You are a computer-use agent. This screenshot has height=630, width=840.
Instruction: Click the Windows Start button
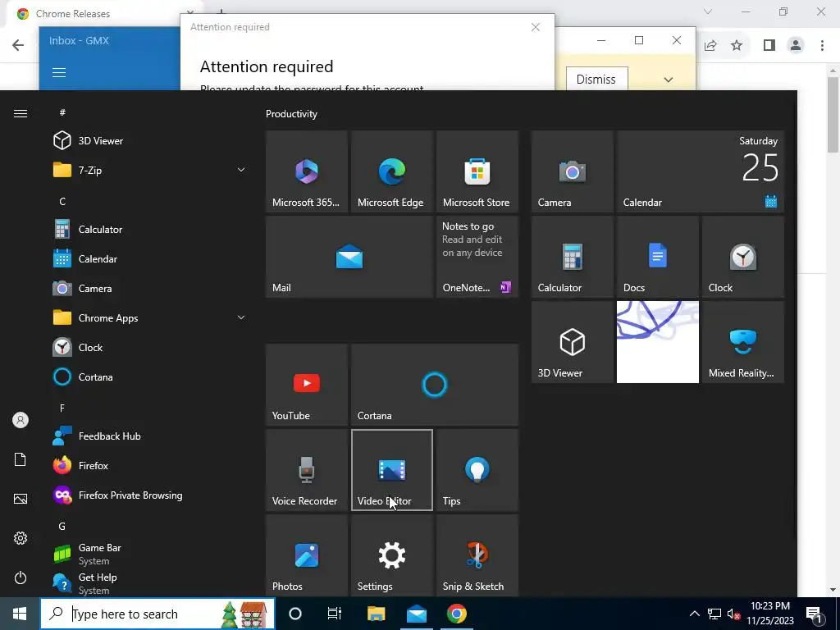click(20, 614)
